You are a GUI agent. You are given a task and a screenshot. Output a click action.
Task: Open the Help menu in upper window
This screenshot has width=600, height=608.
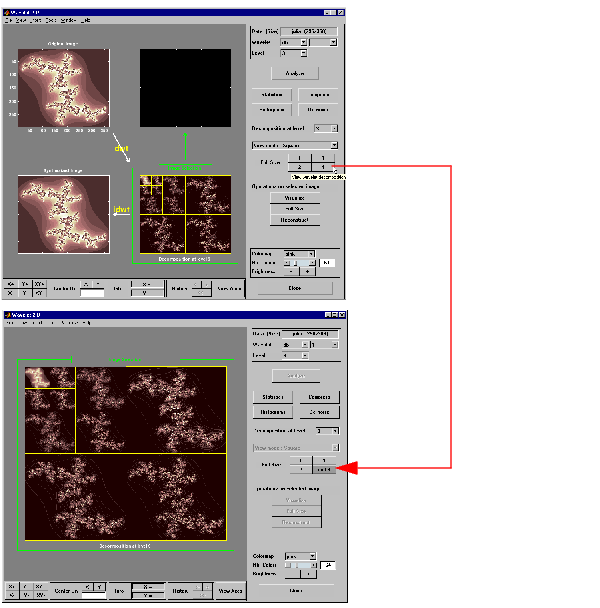(x=85, y=20)
